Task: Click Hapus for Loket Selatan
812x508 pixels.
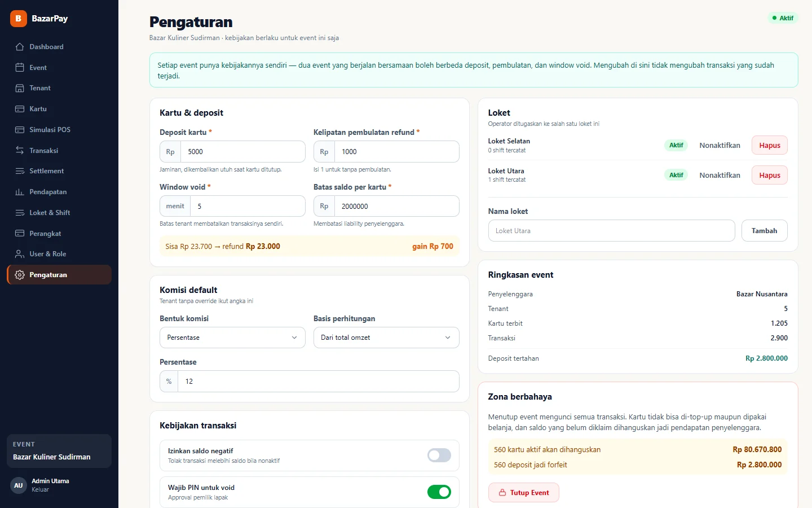Action: 770,146
